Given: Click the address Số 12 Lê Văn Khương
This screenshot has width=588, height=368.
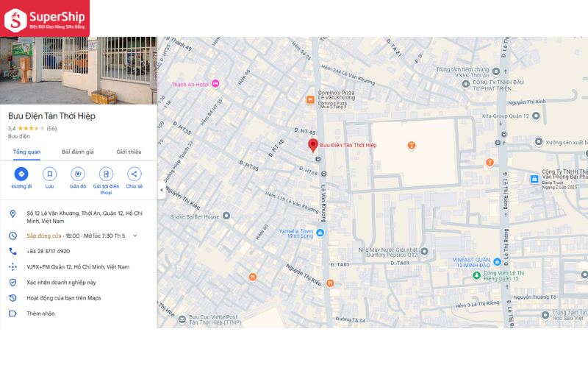Looking at the screenshot, I should (85, 217).
